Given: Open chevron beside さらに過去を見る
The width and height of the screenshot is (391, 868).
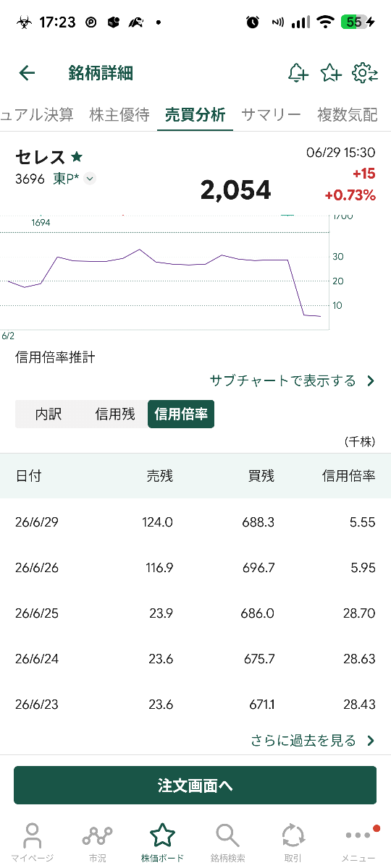Looking at the screenshot, I should [371, 741].
